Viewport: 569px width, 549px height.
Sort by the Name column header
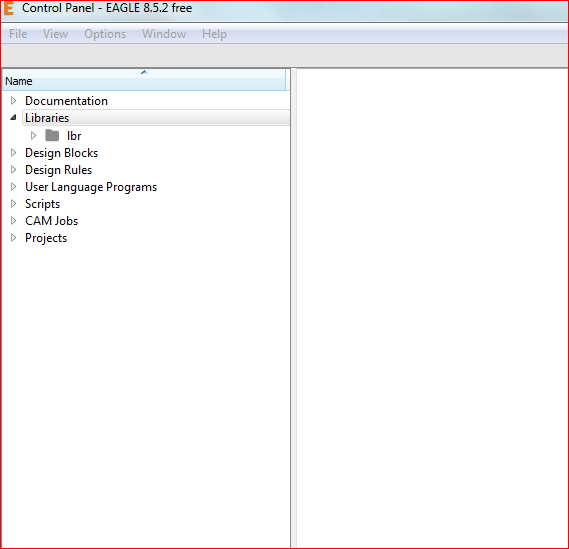coord(144,79)
